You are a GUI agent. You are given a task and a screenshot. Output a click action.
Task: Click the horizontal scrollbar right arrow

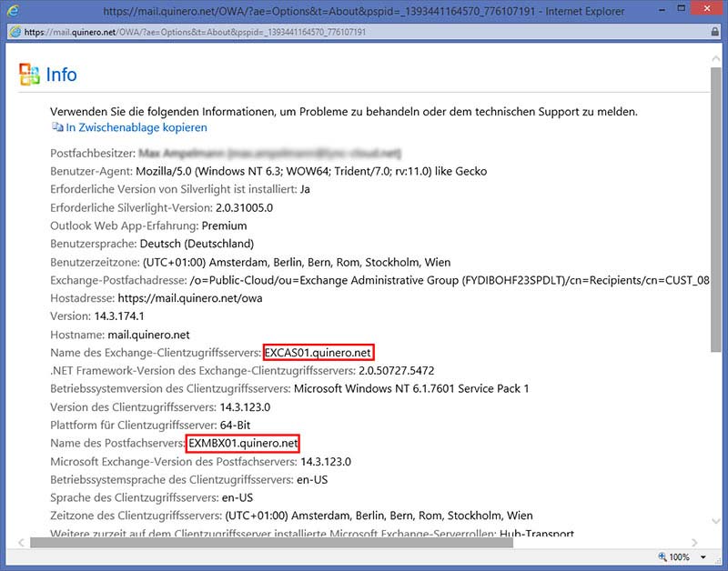(x=695, y=542)
